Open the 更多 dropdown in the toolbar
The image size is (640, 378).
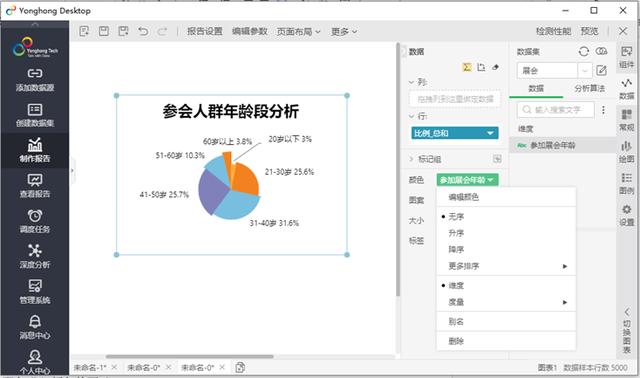[344, 31]
